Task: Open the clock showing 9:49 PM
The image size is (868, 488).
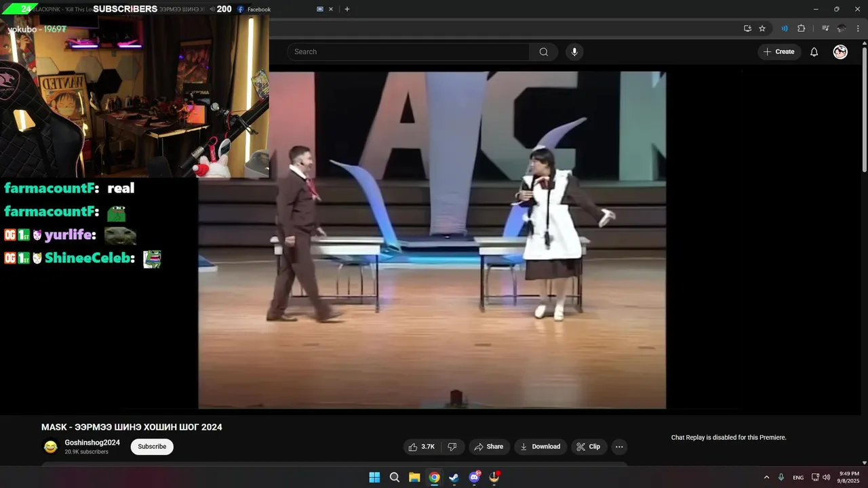Action: 849,477
